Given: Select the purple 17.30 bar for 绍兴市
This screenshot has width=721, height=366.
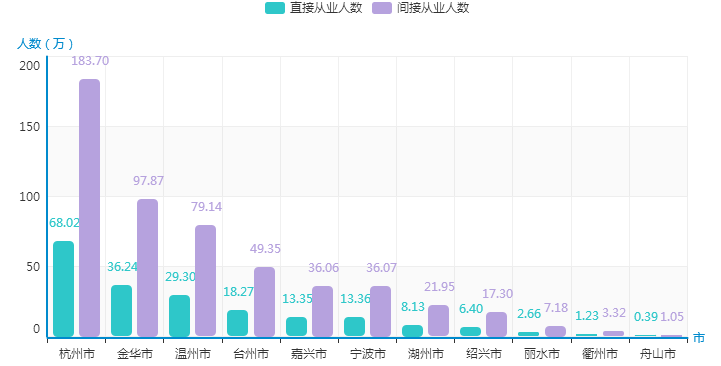Looking at the screenshot, I should tap(497, 324).
